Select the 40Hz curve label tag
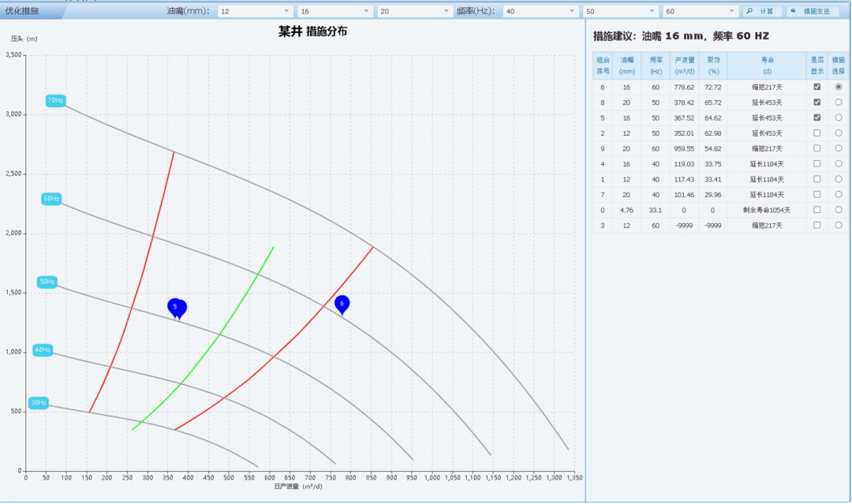Screen dimensions: 852x504 point(43,349)
